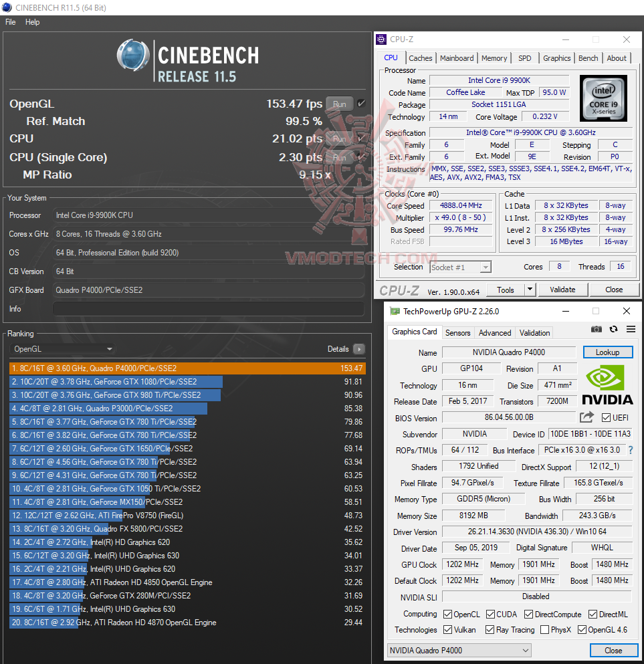Toggle the OpenCL checkbox

(447, 614)
